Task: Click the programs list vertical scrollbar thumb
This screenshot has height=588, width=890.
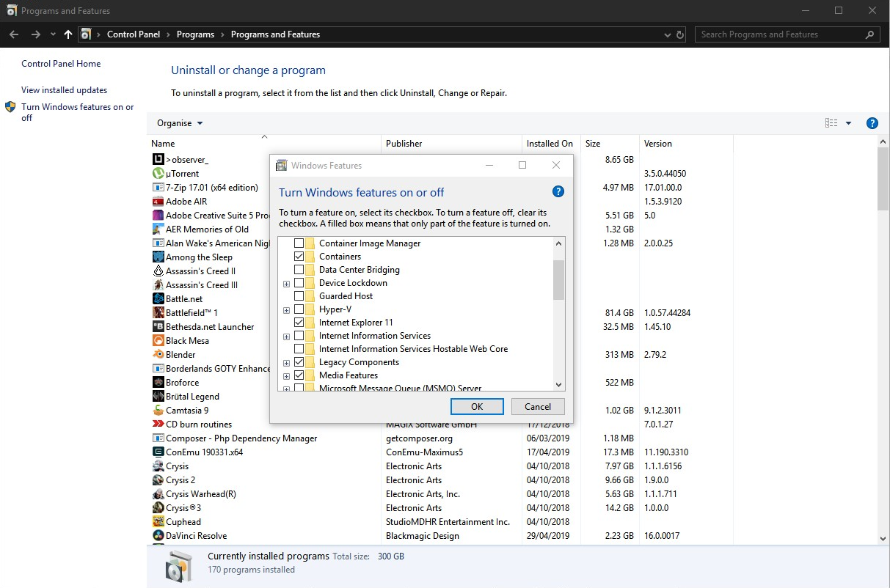Action: point(883,178)
